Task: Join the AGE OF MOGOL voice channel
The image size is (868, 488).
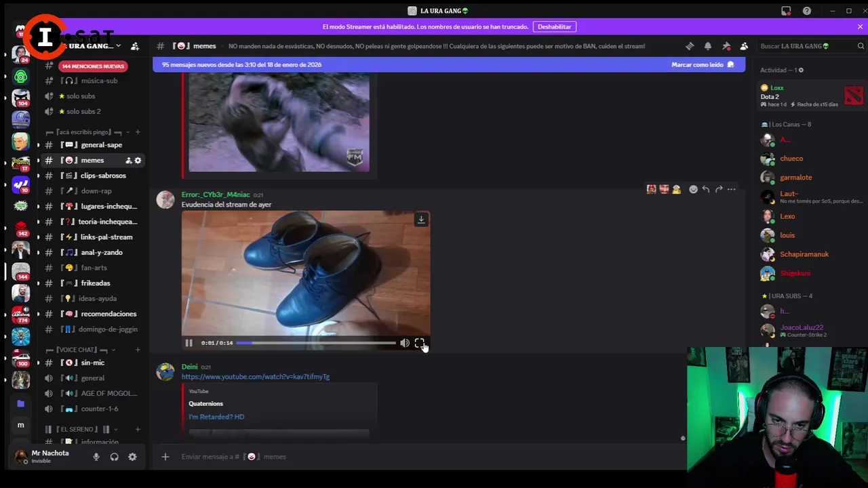Action: pyautogui.click(x=92, y=393)
